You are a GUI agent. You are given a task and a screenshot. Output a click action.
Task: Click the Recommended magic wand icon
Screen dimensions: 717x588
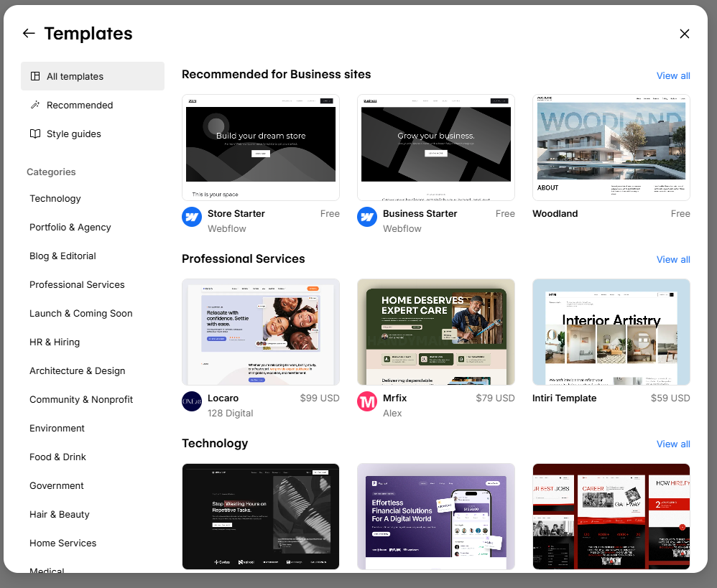coord(35,105)
